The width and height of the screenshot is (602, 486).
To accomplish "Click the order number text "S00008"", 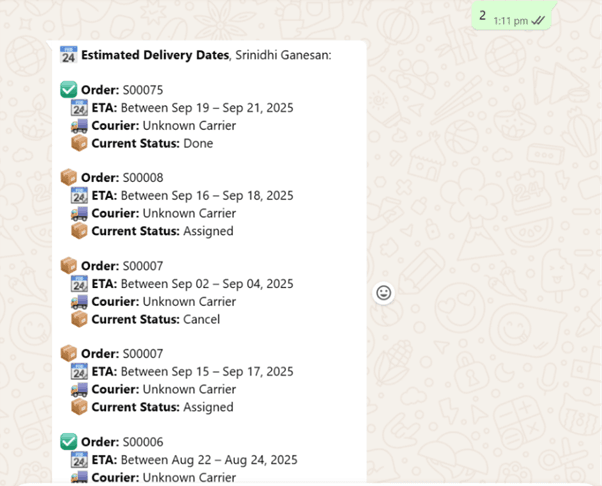I will [142, 178].
